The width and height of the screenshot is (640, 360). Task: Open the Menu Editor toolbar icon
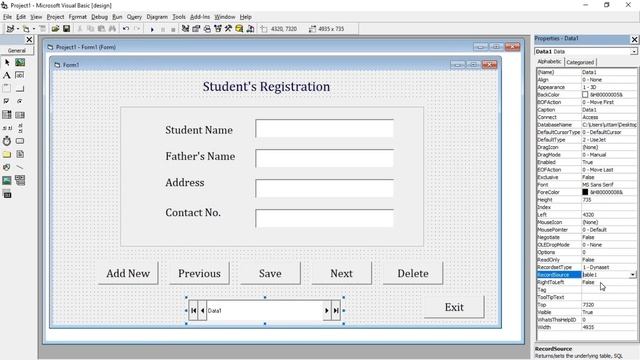click(42, 29)
